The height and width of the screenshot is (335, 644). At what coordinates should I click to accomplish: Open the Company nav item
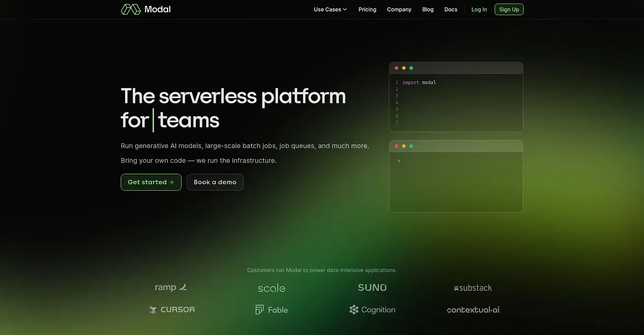pyautogui.click(x=399, y=9)
